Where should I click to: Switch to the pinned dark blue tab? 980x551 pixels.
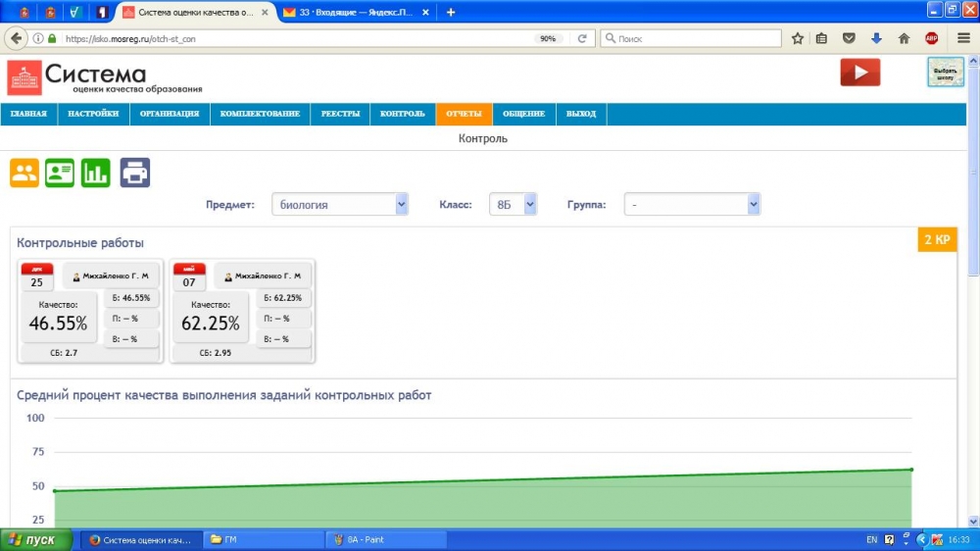[102, 12]
